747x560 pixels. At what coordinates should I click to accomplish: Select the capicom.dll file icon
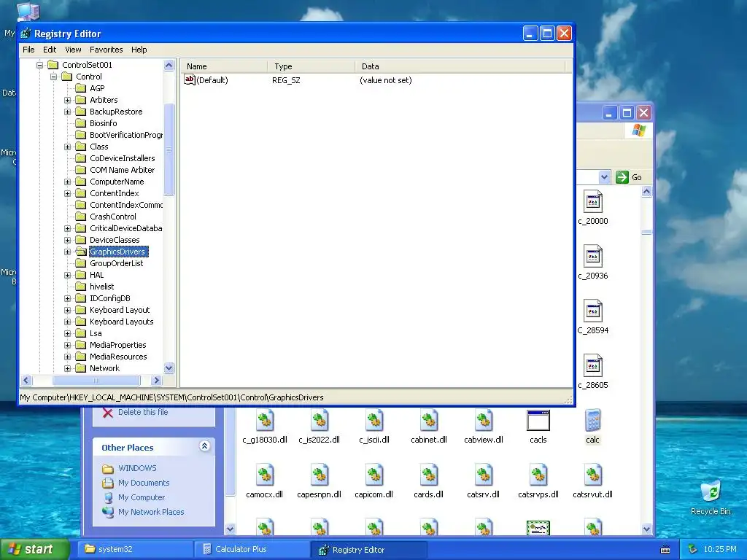pyautogui.click(x=374, y=475)
